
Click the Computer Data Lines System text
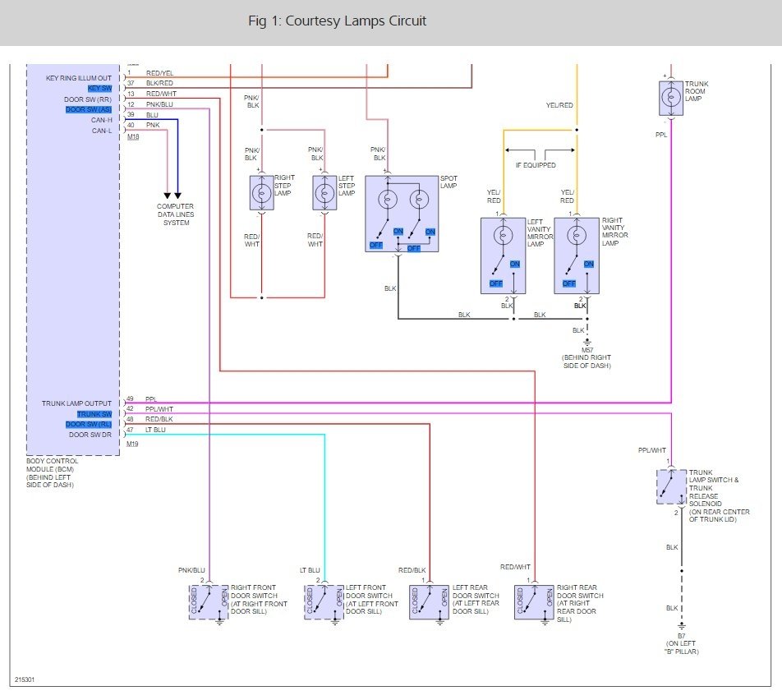point(176,214)
